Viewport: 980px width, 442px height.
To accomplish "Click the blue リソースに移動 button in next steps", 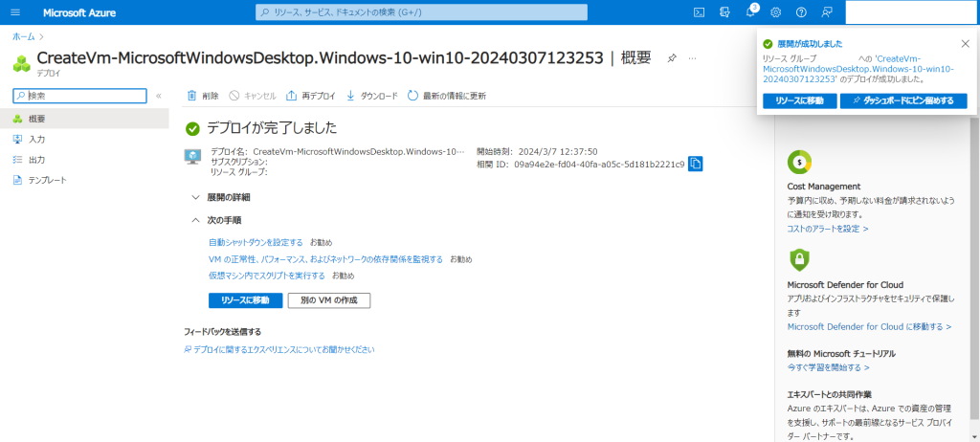I will (246, 300).
